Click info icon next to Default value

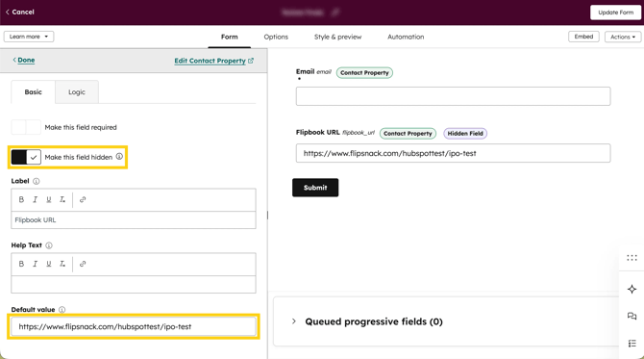pyautogui.click(x=62, y=310)
